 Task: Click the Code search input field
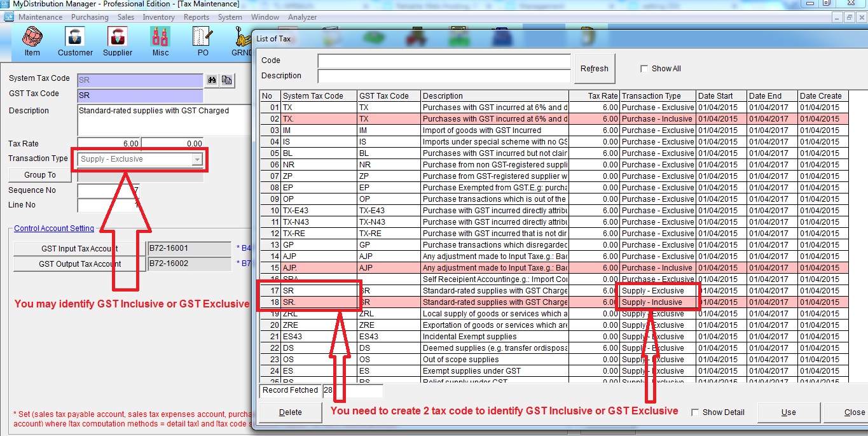tap(444, 60)
